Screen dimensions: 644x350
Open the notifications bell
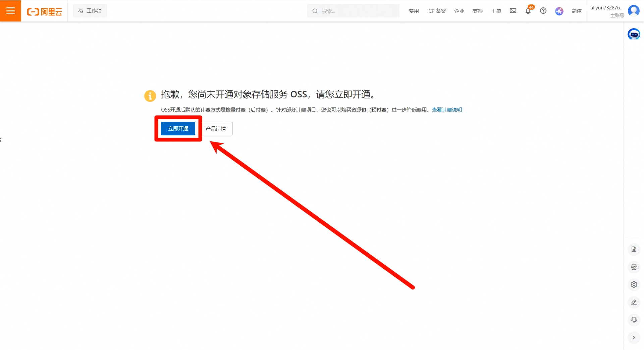(x=528, y=11)
